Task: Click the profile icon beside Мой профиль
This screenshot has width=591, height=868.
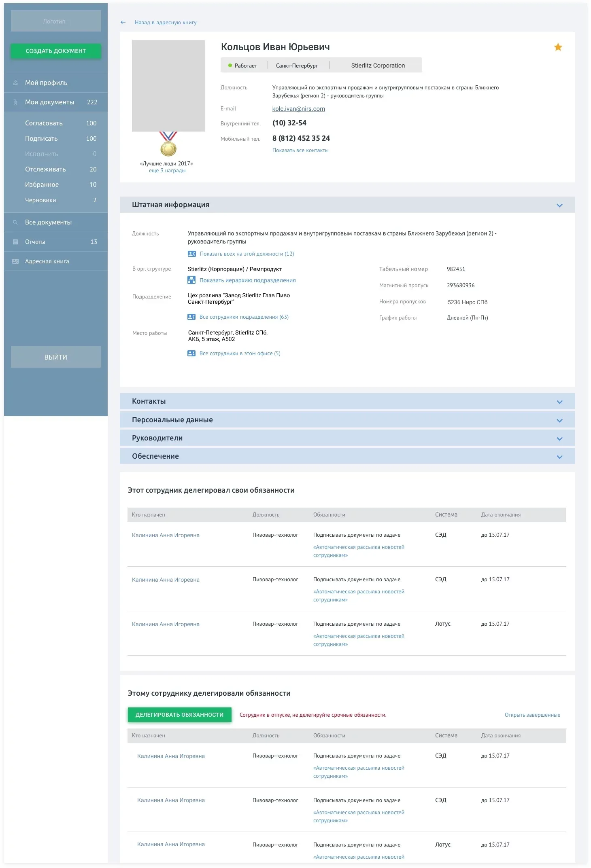Action: (15, 83)
